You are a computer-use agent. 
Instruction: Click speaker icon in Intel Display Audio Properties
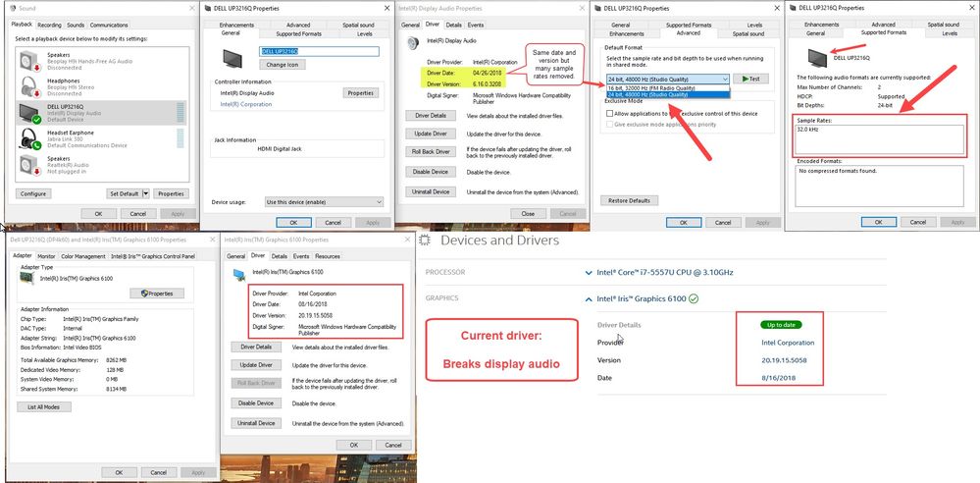tap(412, 42)
